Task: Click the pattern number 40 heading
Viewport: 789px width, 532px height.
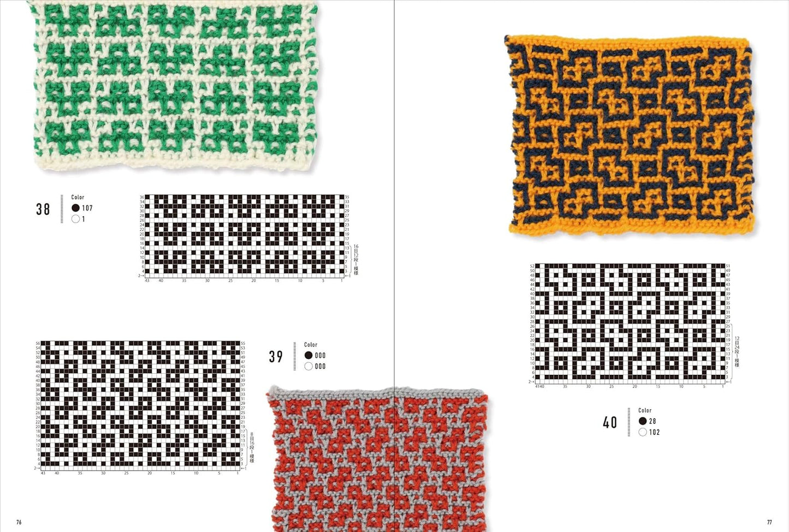Action: click(x=610, y=422)
